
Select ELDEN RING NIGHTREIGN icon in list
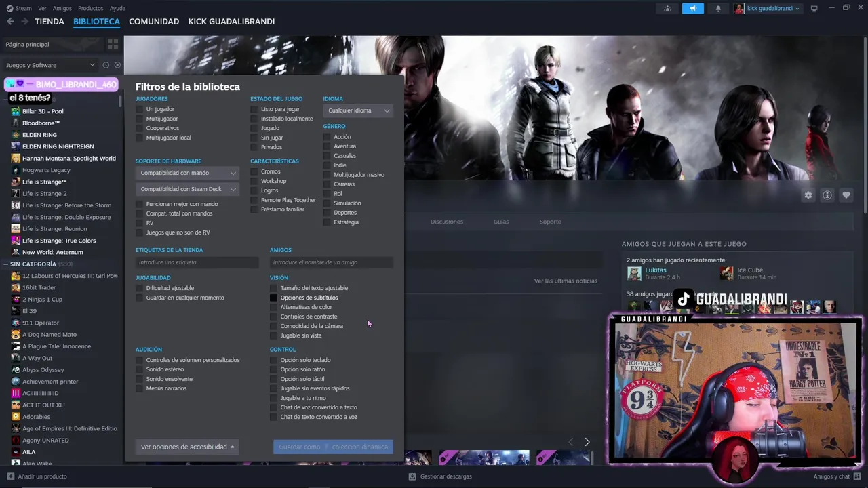[16, 146]
